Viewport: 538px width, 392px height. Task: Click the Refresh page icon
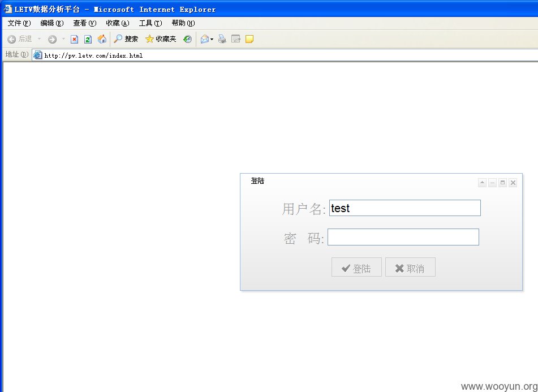(x=88, y=39)
